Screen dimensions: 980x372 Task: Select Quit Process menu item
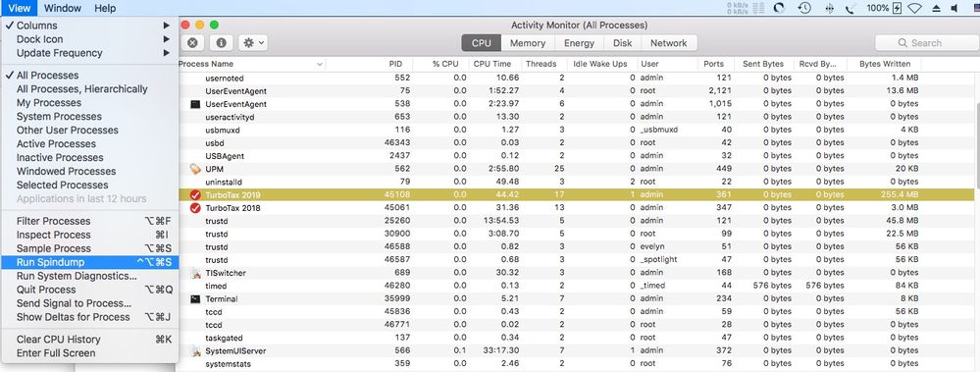[89, 291]
